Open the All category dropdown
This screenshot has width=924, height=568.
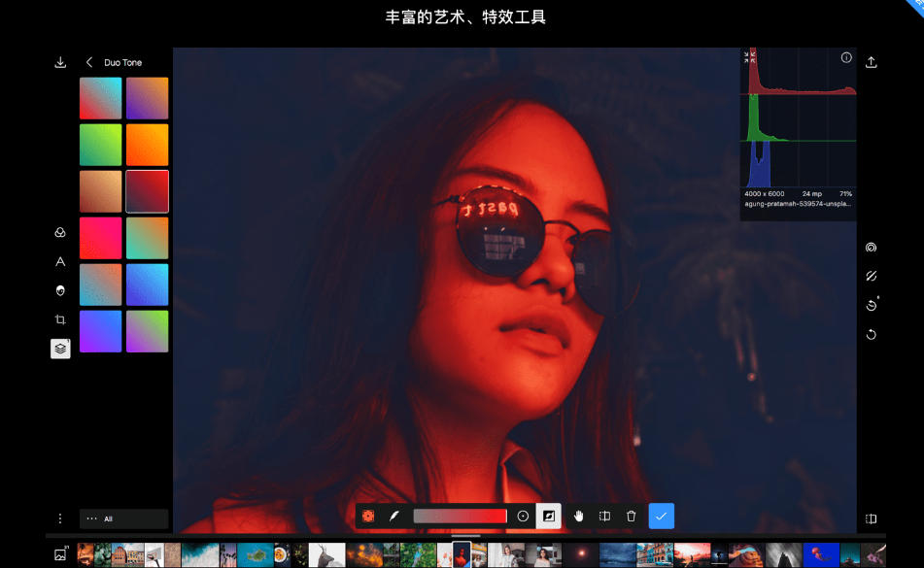(x=123, y=518)
